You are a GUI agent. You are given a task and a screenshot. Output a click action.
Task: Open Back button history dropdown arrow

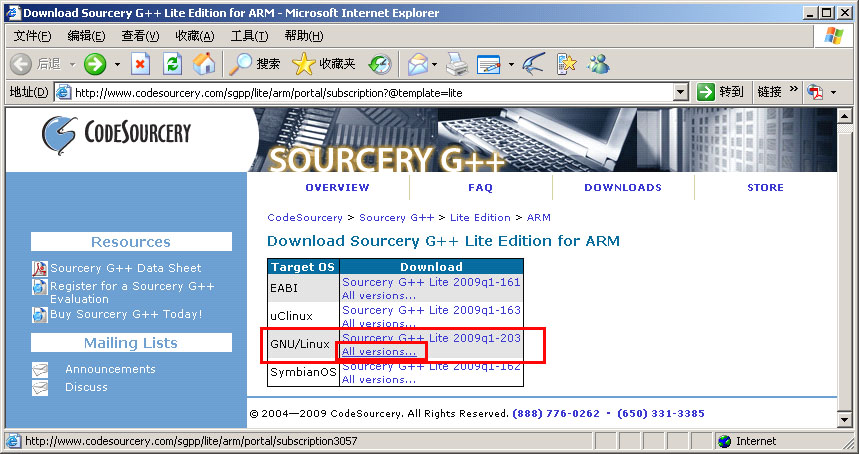coord(72,65)
